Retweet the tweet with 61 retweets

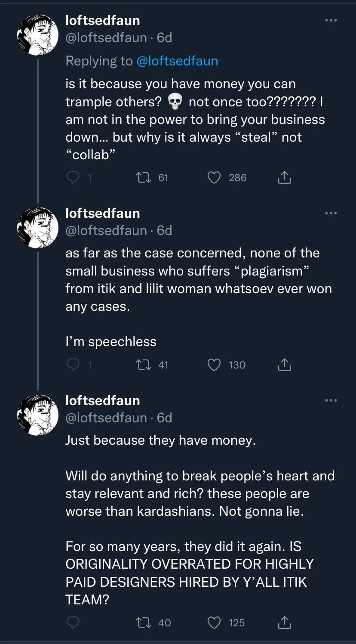tap(141, 177)
